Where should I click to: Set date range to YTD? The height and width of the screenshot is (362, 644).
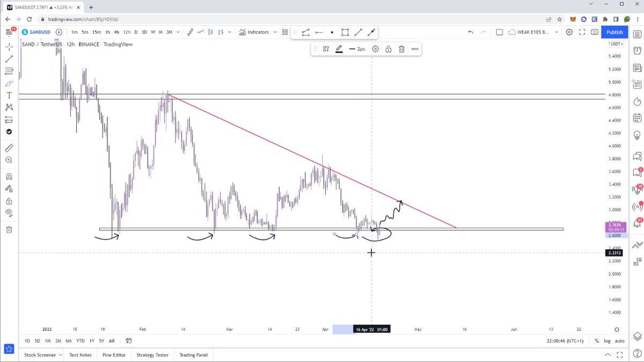(x=80, y=341)
